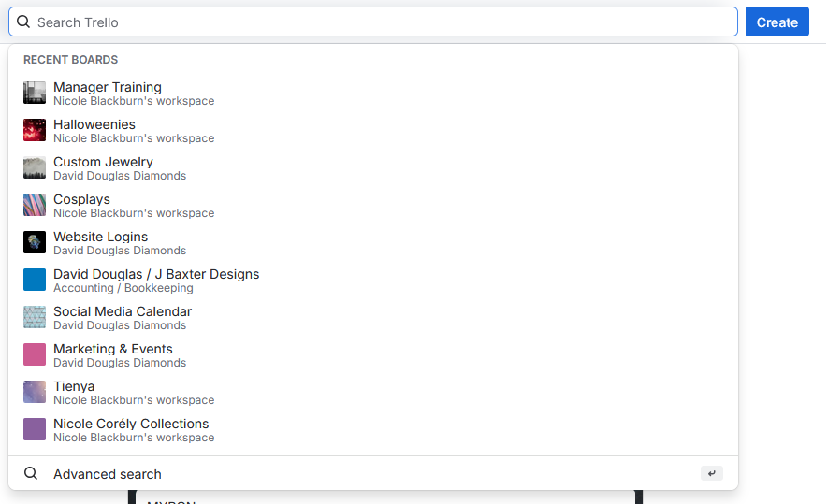Image resolution: width=826 pixels, height=504 pixels.
Task: Open the Manager Training board
Action: pyautogui.click(x=373, y=94)
